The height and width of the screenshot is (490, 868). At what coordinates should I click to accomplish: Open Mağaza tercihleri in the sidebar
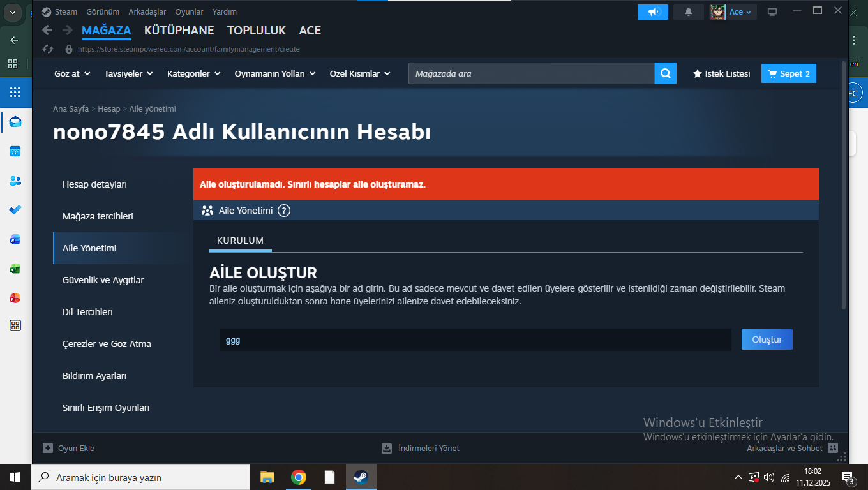[117, 216]
